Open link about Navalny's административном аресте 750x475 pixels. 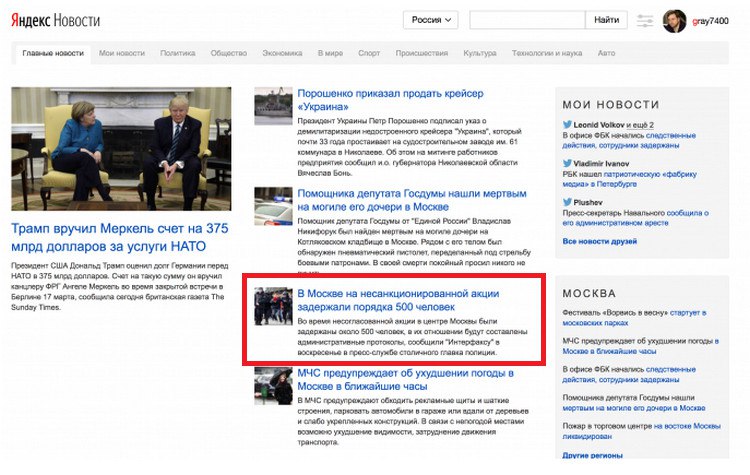coord(635,218)
